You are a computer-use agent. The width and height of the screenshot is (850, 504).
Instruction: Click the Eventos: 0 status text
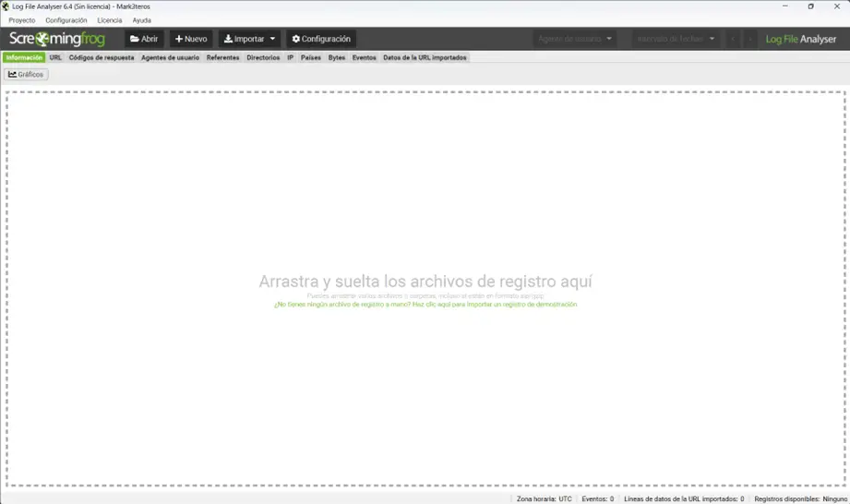click(x=597, y=498)
